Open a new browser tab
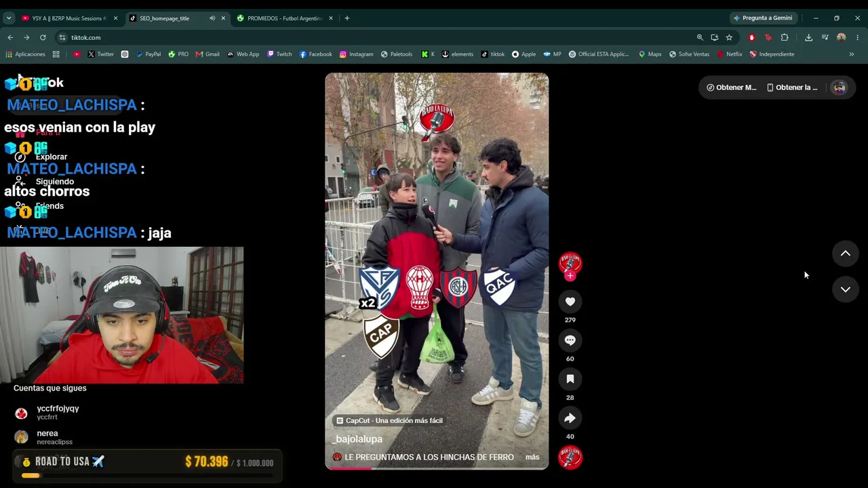Screen dimensions: 868x488 pyautogui.click(x=347, y=18)
